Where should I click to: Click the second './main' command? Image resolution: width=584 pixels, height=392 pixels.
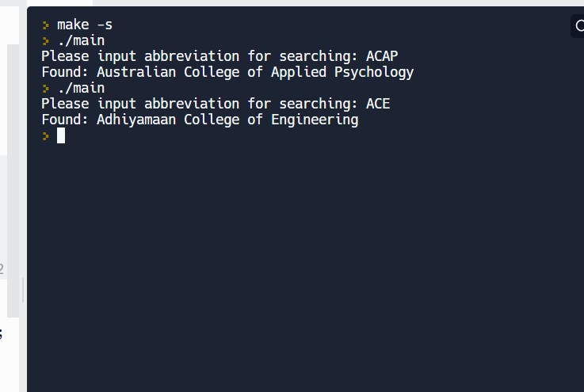[81, 89]
